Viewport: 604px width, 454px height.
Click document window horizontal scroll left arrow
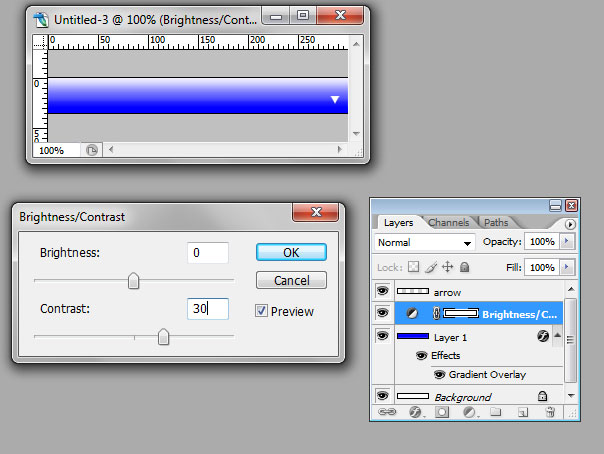click(x=111, y=149)
